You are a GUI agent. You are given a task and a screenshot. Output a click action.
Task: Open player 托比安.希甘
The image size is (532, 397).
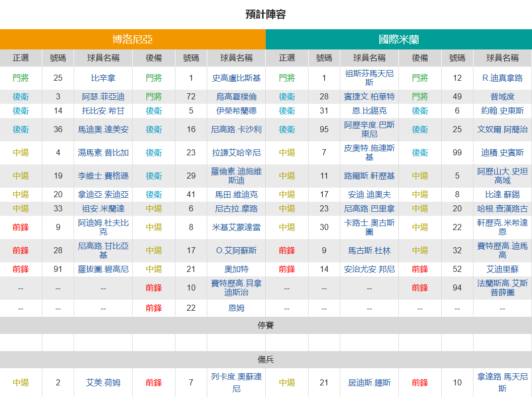point(103,111)
